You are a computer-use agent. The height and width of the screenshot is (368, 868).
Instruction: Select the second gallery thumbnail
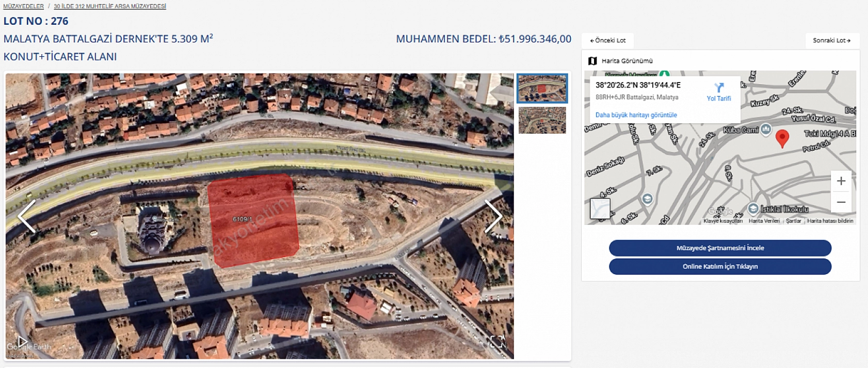coord(542,120)
